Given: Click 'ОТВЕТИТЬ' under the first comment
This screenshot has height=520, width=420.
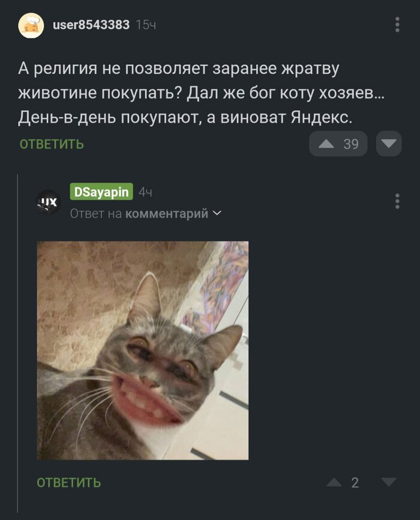Looking at the screenshot, I should tap(52, 145).
